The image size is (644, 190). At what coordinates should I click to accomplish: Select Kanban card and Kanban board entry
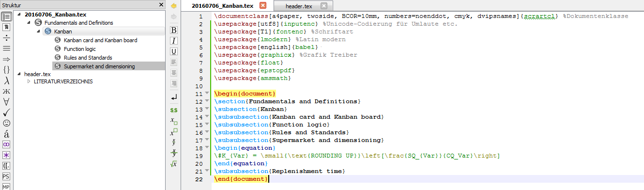[100, 40]
